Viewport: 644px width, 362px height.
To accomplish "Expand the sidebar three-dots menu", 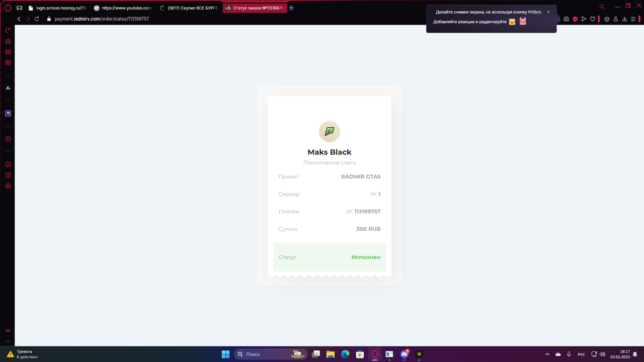I will [8, 341].
